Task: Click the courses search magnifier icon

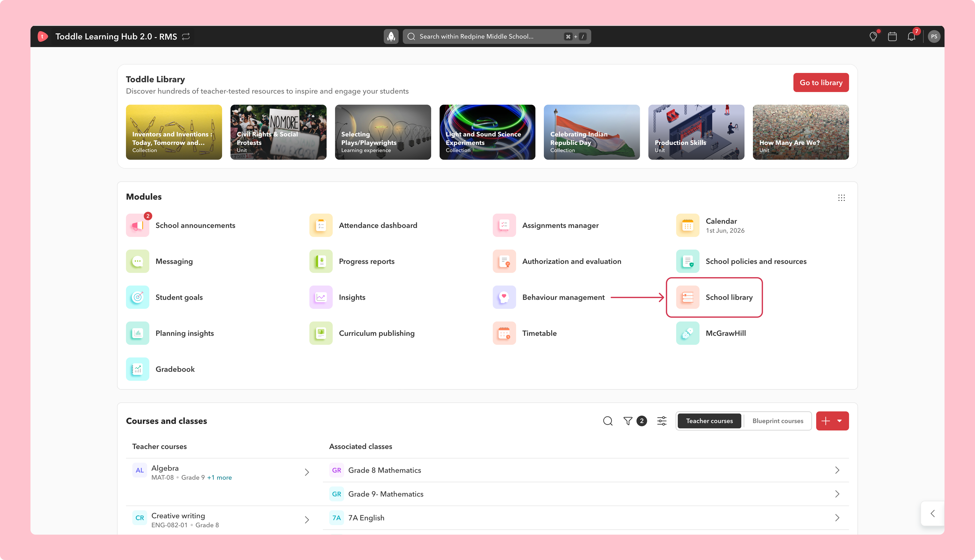Action: tap(608, 421)
